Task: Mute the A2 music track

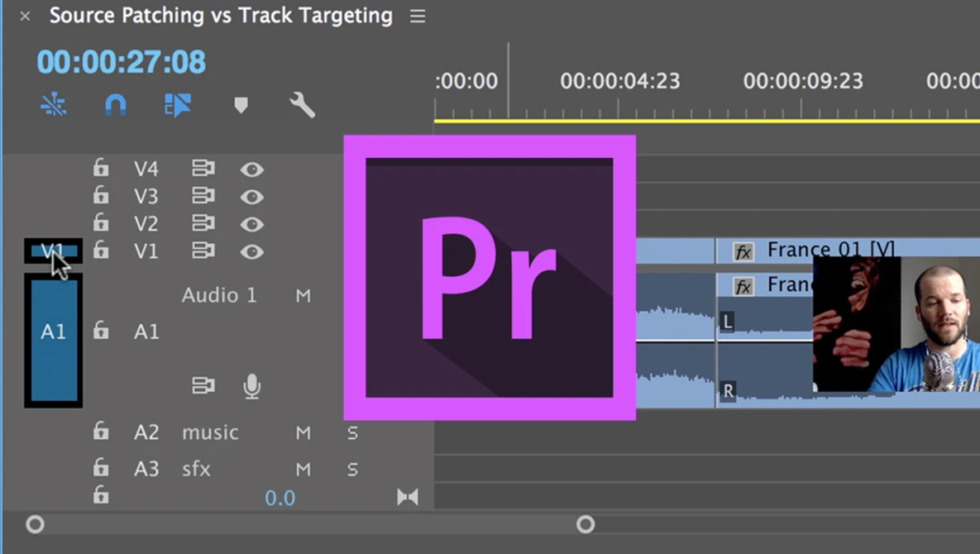Action: coord(304,432)
